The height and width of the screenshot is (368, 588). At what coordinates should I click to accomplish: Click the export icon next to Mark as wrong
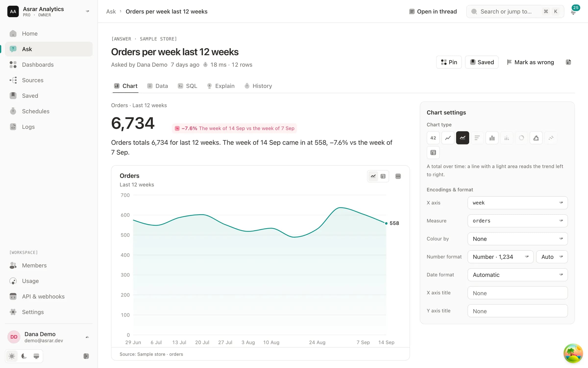[568, 62]
